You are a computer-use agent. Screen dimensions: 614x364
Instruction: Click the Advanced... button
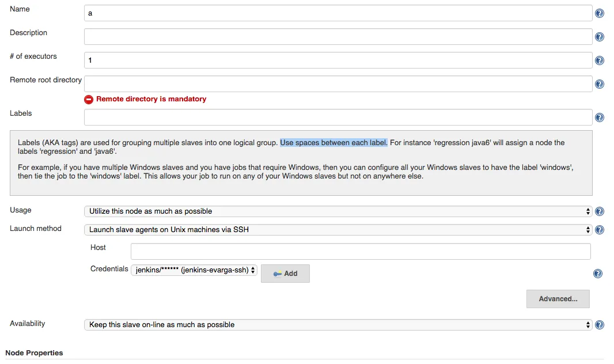pos(558,299)
